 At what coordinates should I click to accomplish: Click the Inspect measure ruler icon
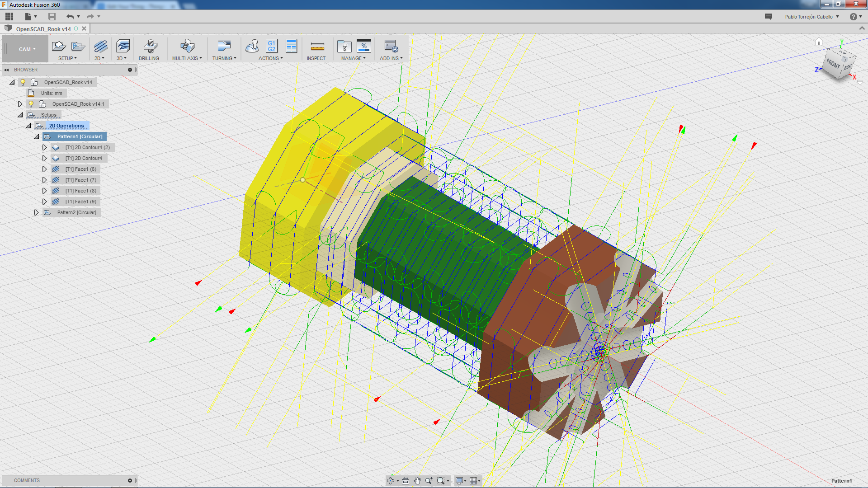tap(317, 46)
